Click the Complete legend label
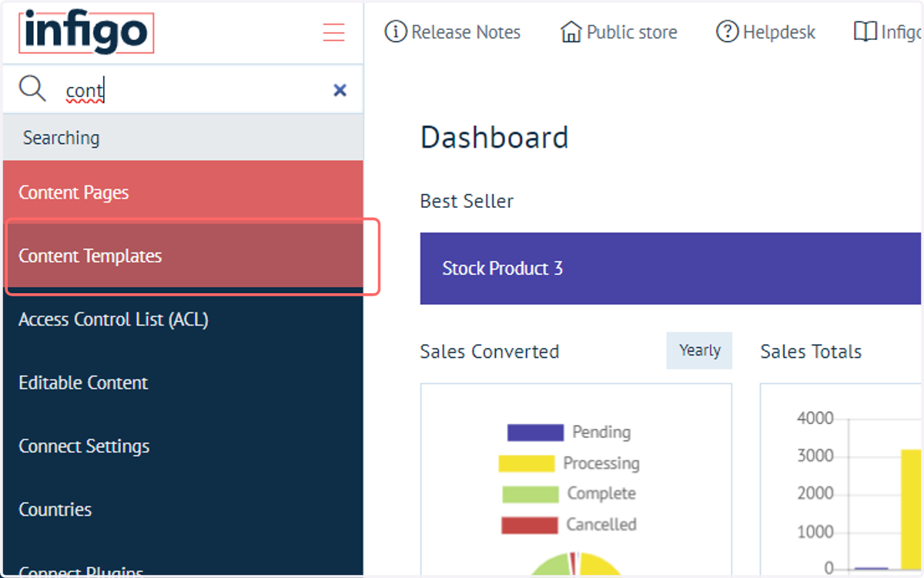The width and height of the screenshot is (924, 578). (601, 494)
